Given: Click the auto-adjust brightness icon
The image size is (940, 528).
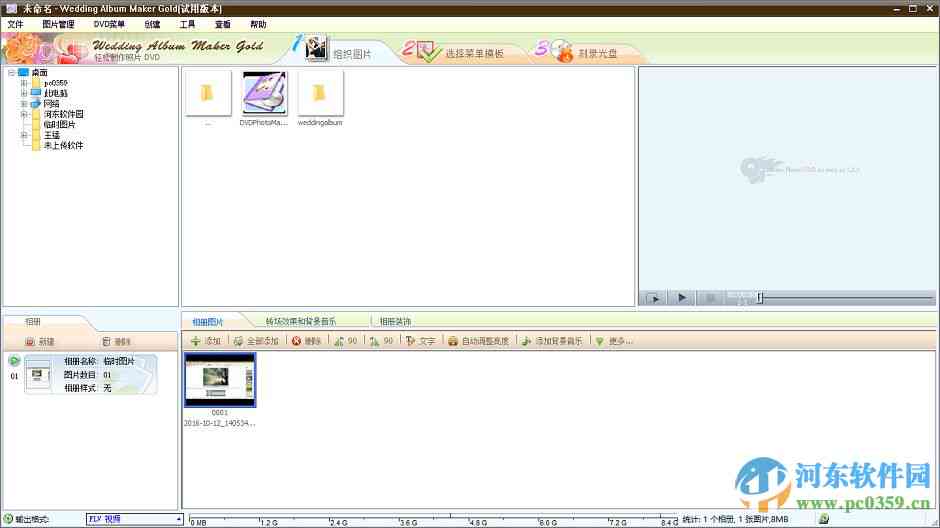Looking at the screenshot, I should 453,341.
